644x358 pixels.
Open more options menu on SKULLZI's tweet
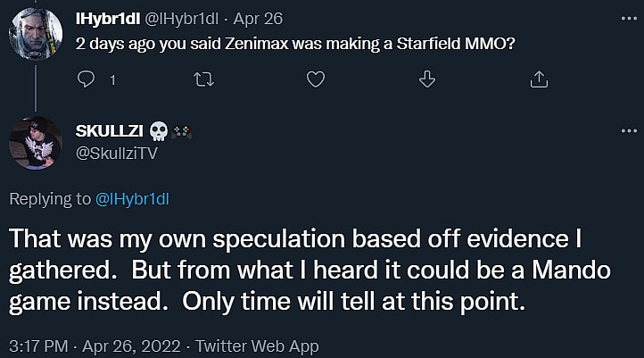tap(628, 132)
